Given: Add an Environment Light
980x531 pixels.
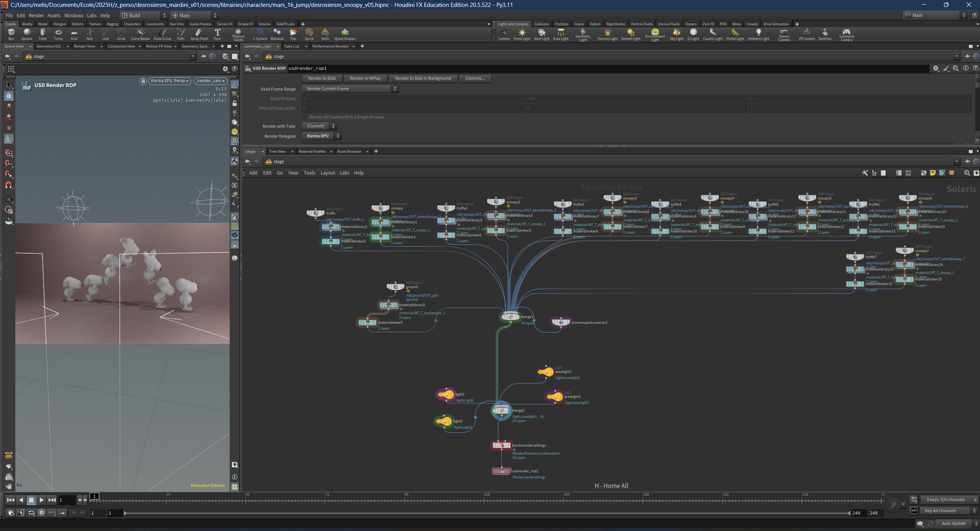Looking at the screenshot, I should coord(655,35).
